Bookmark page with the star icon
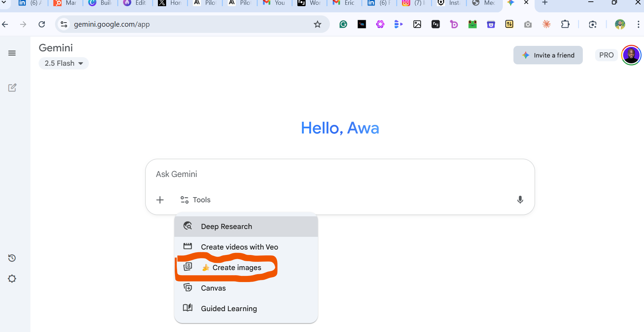Image resolution: width=644 pixels, height=332 pixels. pos(318,24)
